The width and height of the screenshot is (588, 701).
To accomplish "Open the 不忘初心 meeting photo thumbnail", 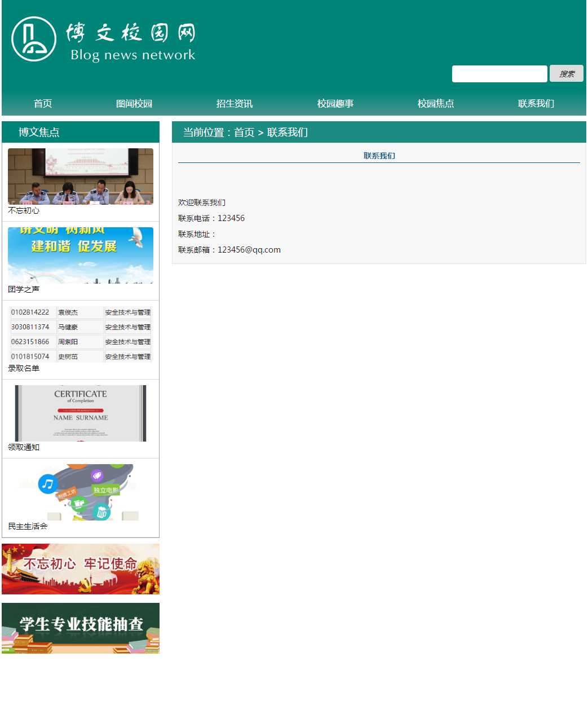I will point(81,176).
